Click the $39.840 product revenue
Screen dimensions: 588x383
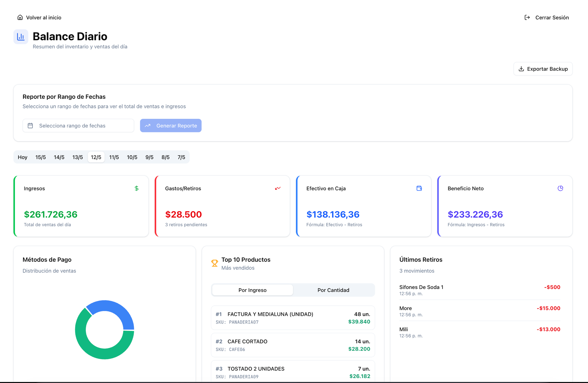pos(359,322)
